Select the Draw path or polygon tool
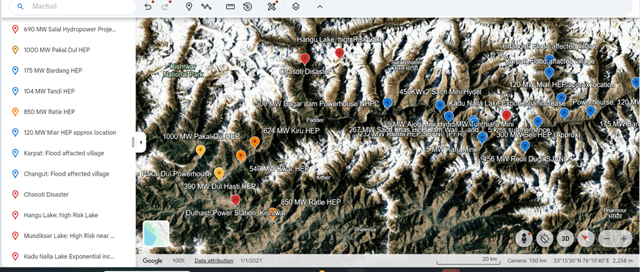This screenshot has width=644, height=272. (x=206, y=7)
